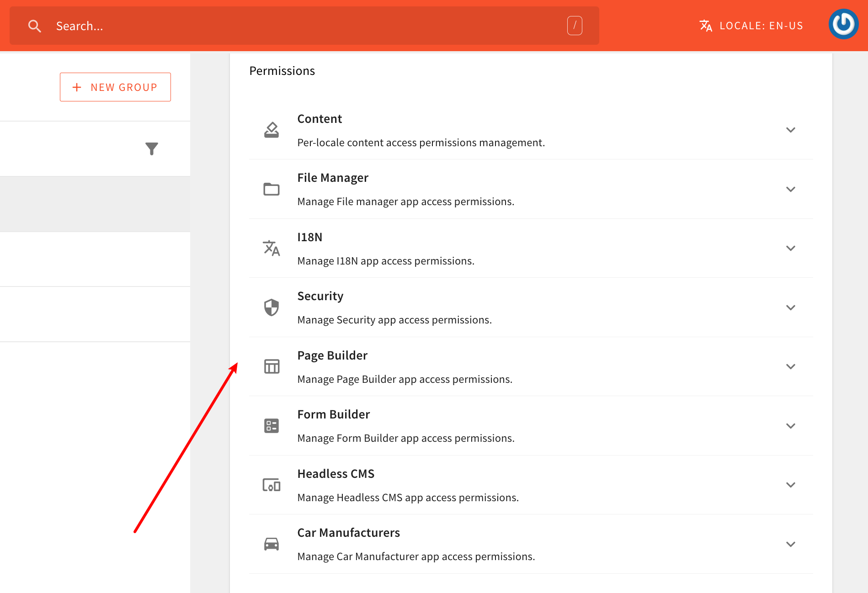Click the File Manager folder icon
Viewport: 868px width, 593px height.
(x=272, y=189)
